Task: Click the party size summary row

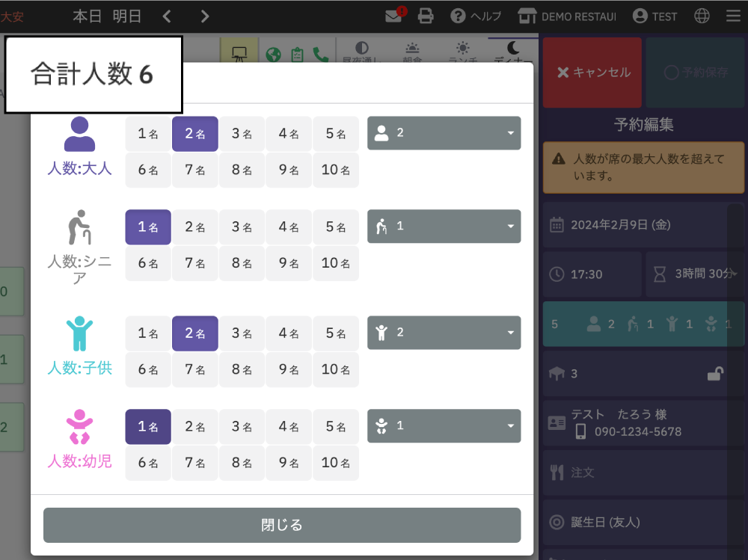Action: click(x=643, y=324)
